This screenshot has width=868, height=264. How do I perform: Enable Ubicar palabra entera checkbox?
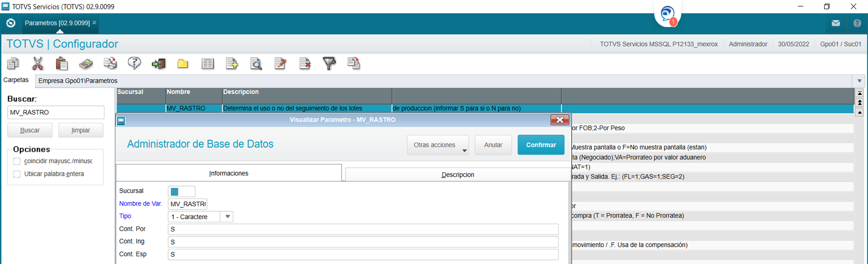tap(17, 174)
